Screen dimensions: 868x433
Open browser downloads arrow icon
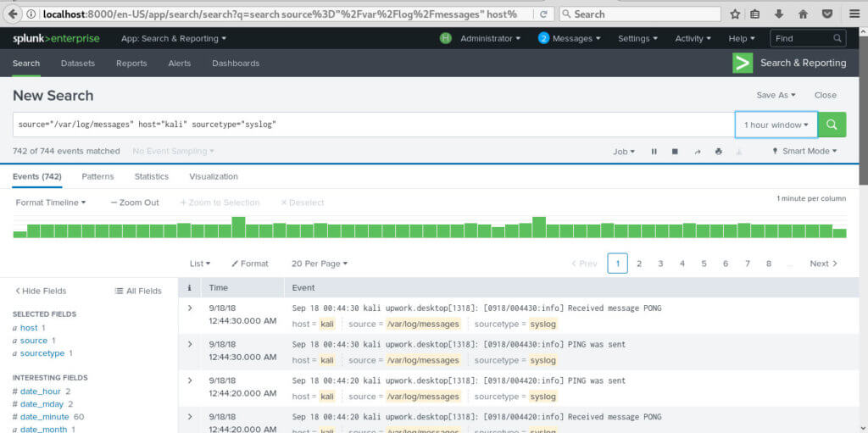tap(778, 14)
